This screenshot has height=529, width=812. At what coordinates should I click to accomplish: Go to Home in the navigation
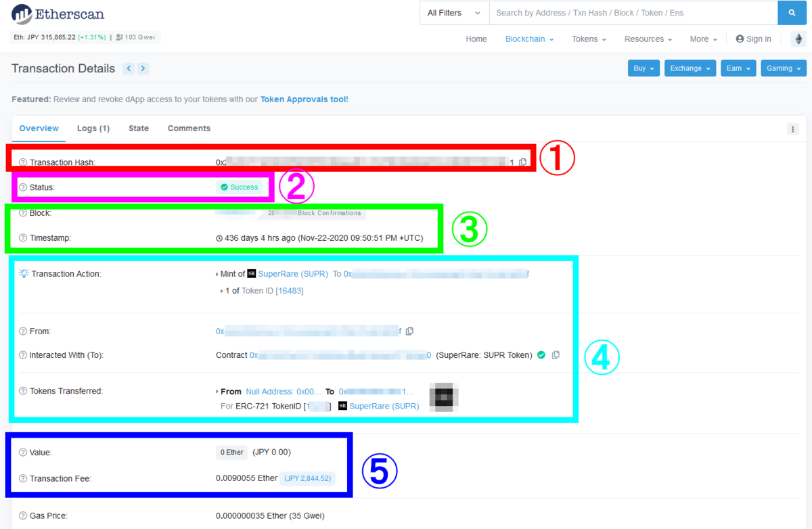pos(476,39)
